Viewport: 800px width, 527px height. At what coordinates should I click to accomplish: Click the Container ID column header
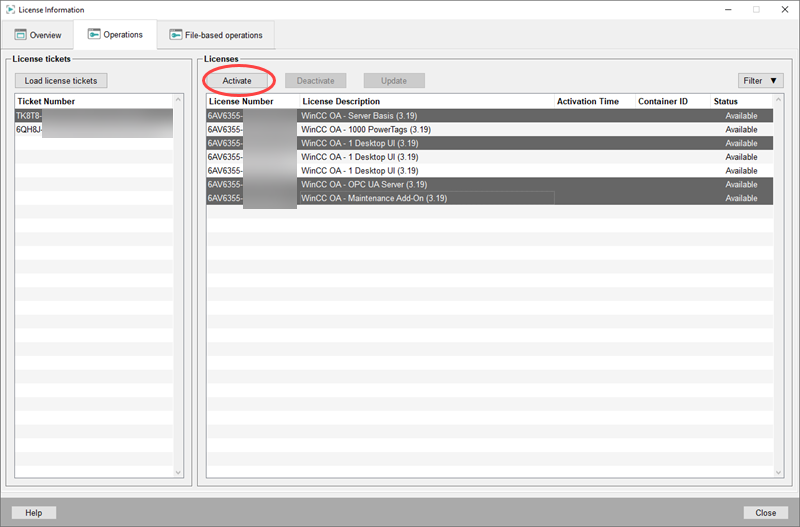point(670,101)
